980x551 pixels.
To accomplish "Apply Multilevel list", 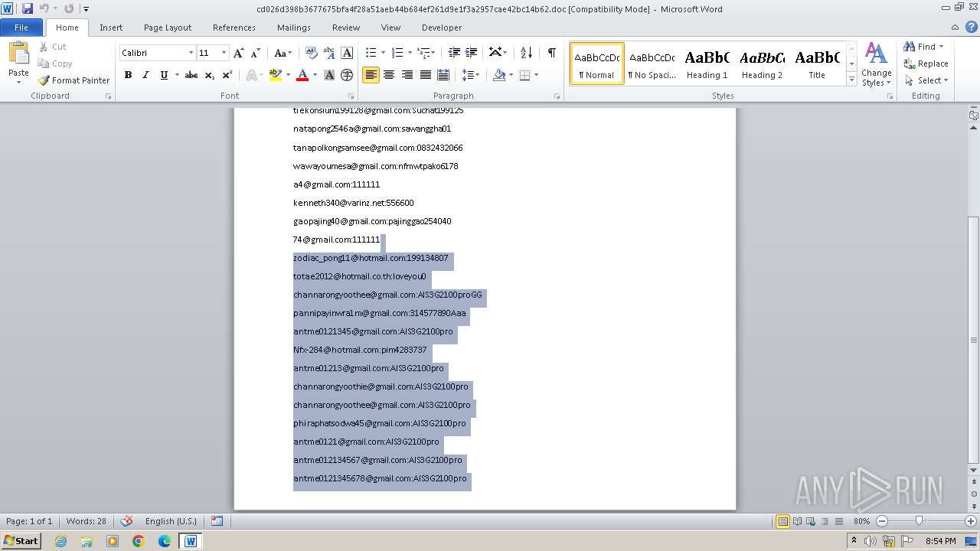I will coord(423,53).
